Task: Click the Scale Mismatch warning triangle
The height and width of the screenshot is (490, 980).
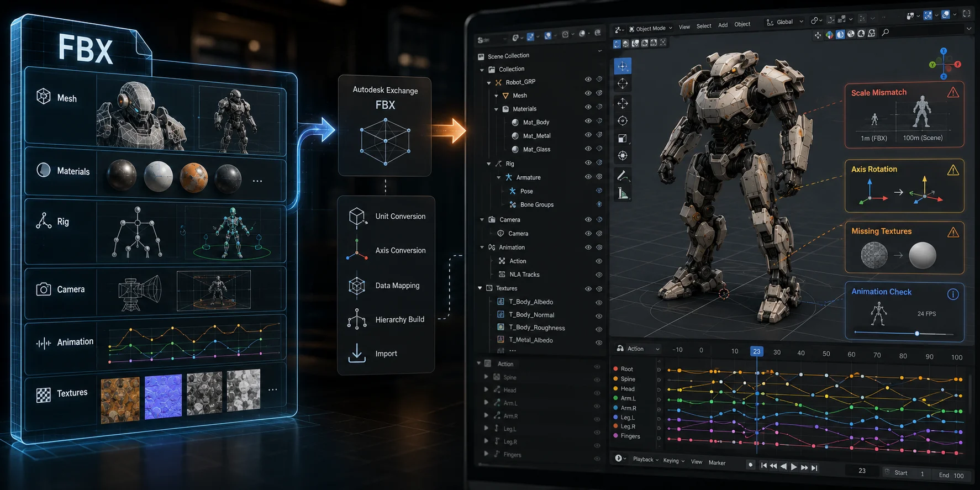Action: tap(953, 93)
